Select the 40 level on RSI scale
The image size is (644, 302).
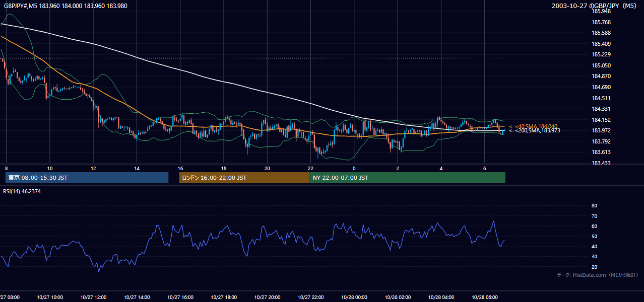pyautogui.click(x=594, y=246)
